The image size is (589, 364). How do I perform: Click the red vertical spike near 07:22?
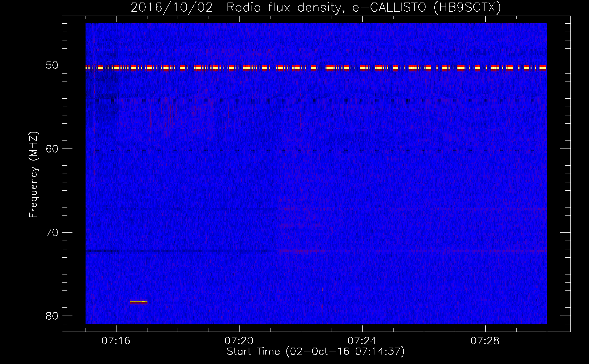pos(323,305)
